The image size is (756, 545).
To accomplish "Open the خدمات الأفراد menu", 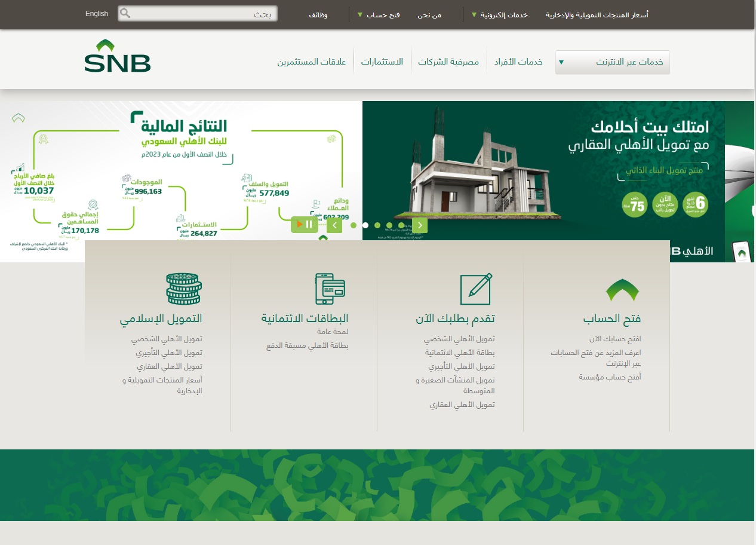I will (x=518, y=62).
